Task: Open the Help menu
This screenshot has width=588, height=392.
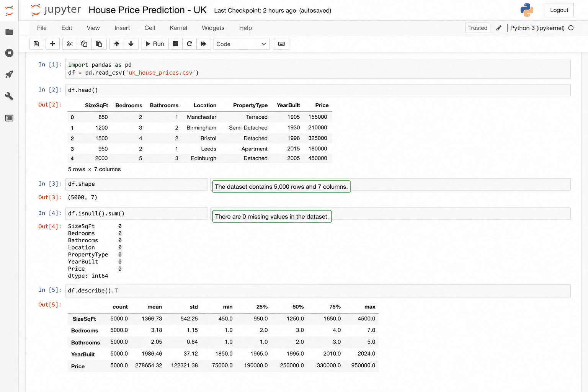Action: coord(245,28)
